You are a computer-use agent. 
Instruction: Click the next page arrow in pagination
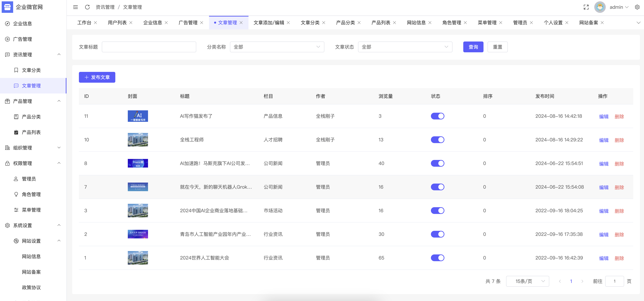(x=582, y=281)
